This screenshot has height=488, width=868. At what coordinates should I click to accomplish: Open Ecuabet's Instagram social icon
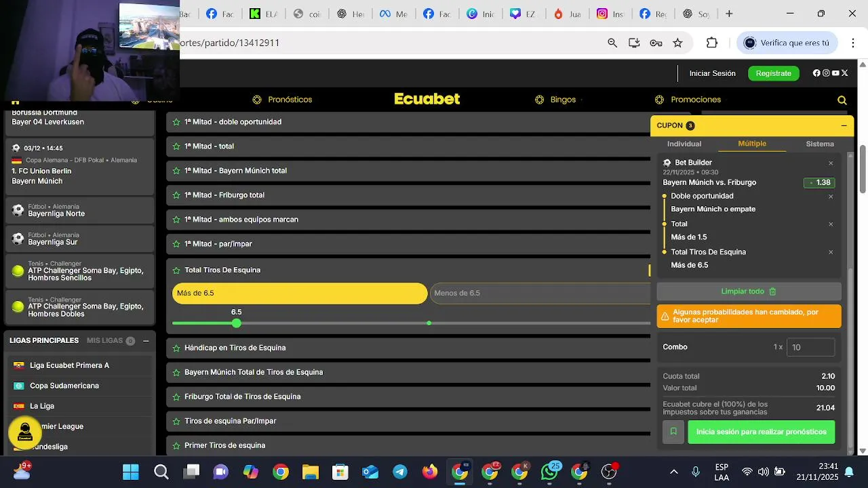pyautogui.click(x=826, y=73)
